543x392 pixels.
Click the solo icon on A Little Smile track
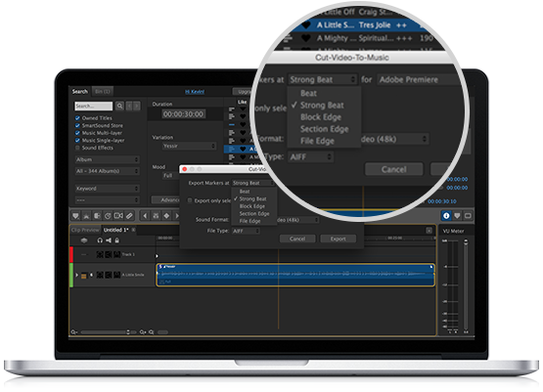(100, 275)
